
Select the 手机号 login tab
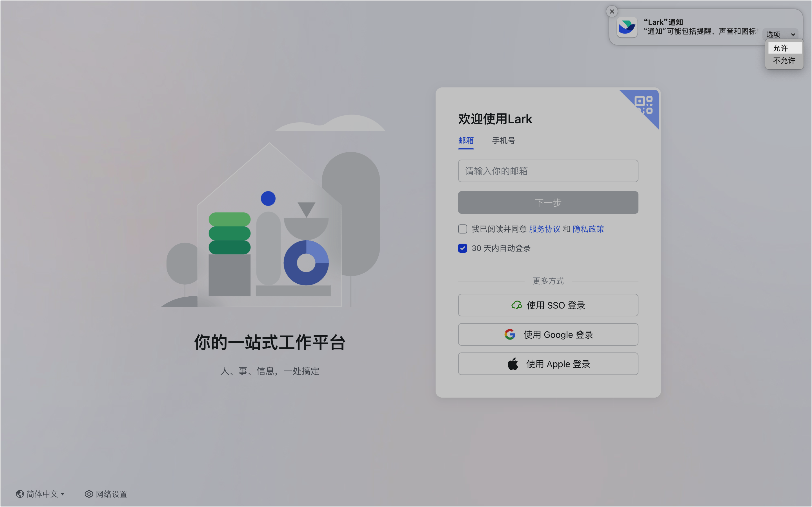coord(503,140)
